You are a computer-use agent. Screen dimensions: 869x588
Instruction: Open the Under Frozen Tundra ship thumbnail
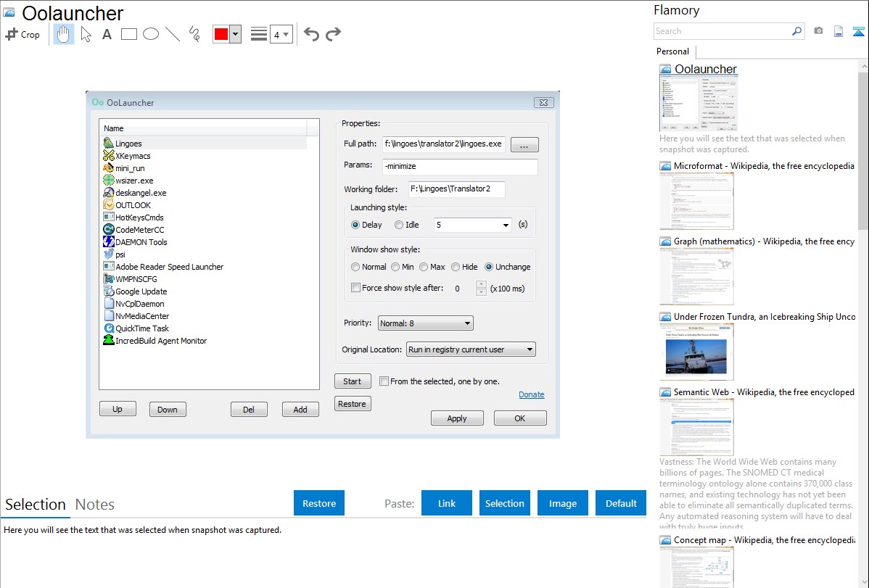[x=696, y=352]
